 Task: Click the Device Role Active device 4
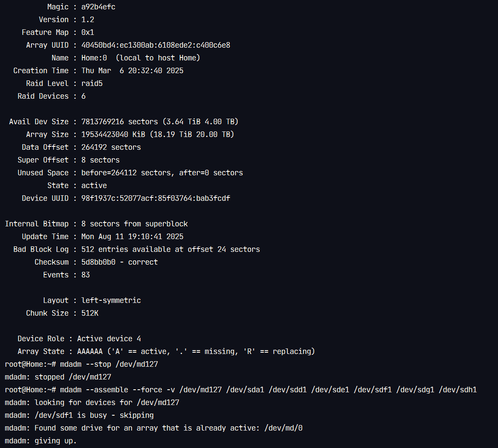[109, 339]
